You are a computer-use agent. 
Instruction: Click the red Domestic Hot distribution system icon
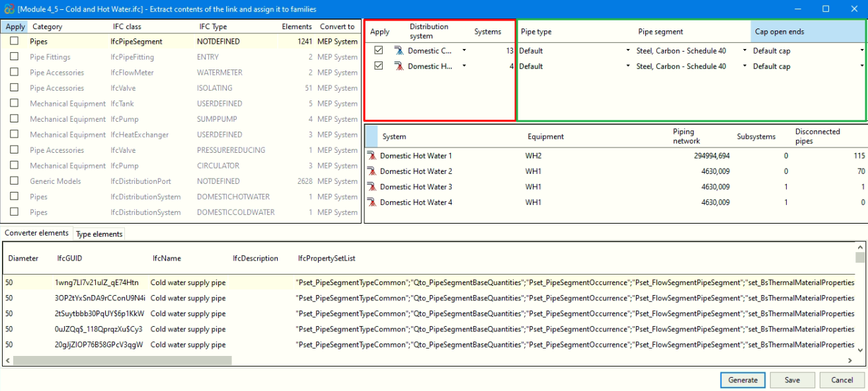[399, 66]
